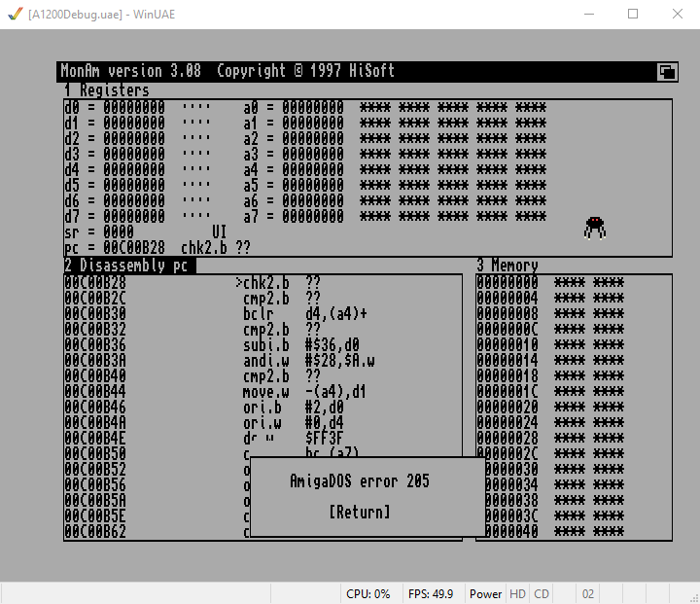Click the 'bclr d4,(a4)+' instruction
Viewport: 700px width, 604px height.
pyautogui.click(x=305, y=313)
